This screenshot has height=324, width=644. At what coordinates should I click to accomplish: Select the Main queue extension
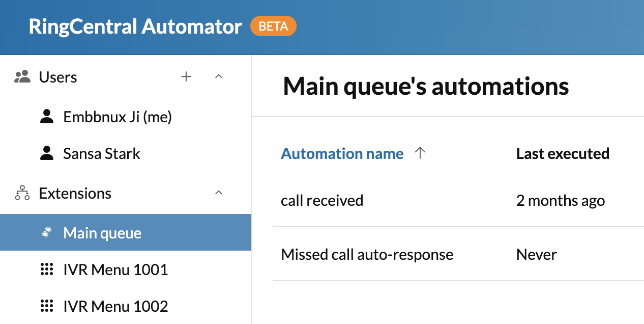pos(101,232)
